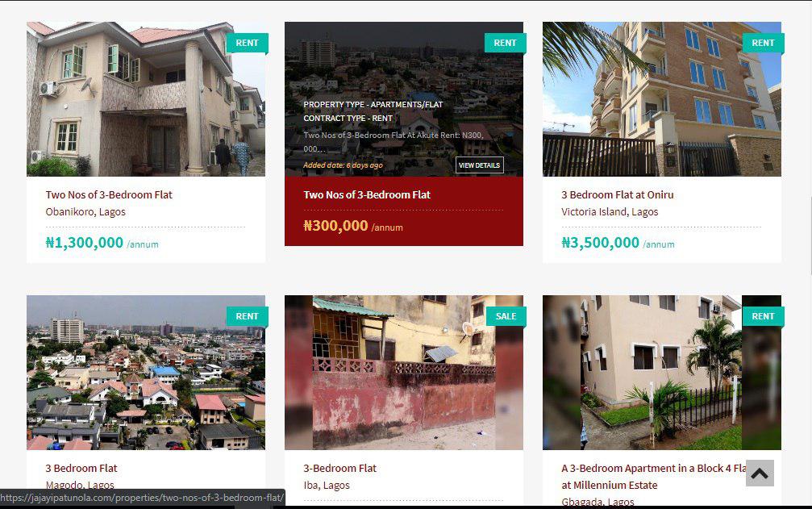This screenshot has height=509, width=812.
Task: Open '3 Bedroom Flat' Magodo title link
Action: [x=81, y=468]
